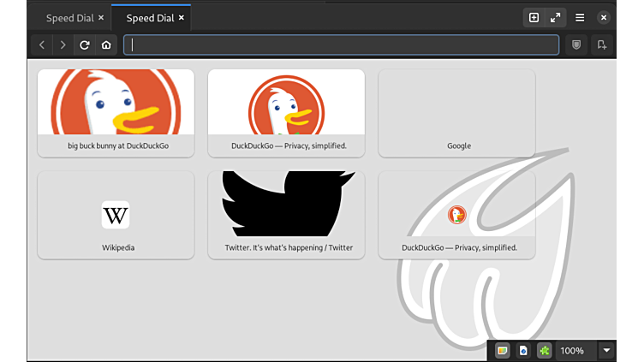Focus the address bar field
644x362 pixels.
point(342,45)
